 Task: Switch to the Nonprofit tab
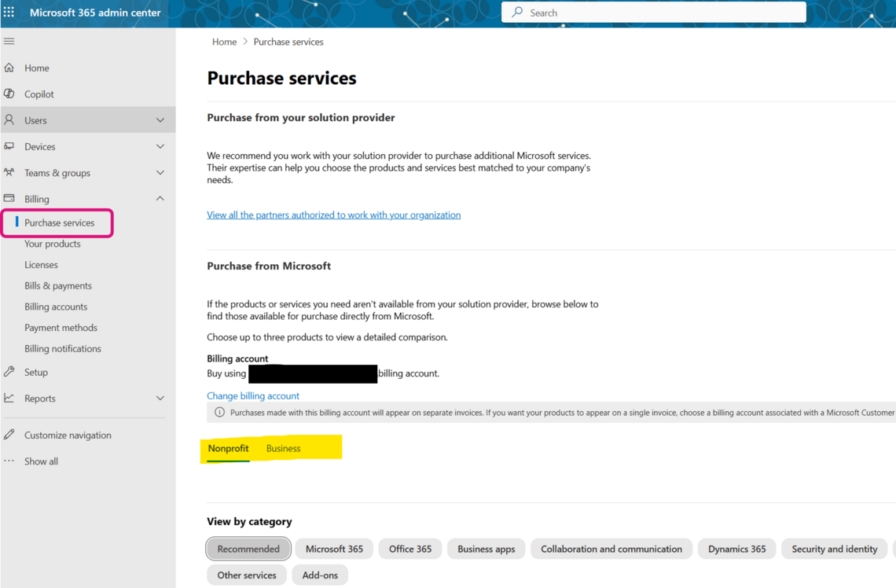coord(228,449)
